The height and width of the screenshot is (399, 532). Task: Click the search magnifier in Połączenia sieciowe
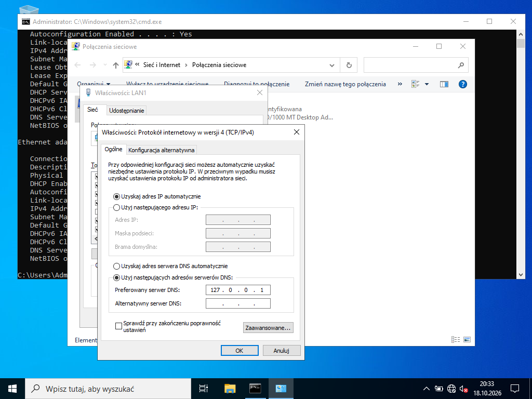point(461,65)
